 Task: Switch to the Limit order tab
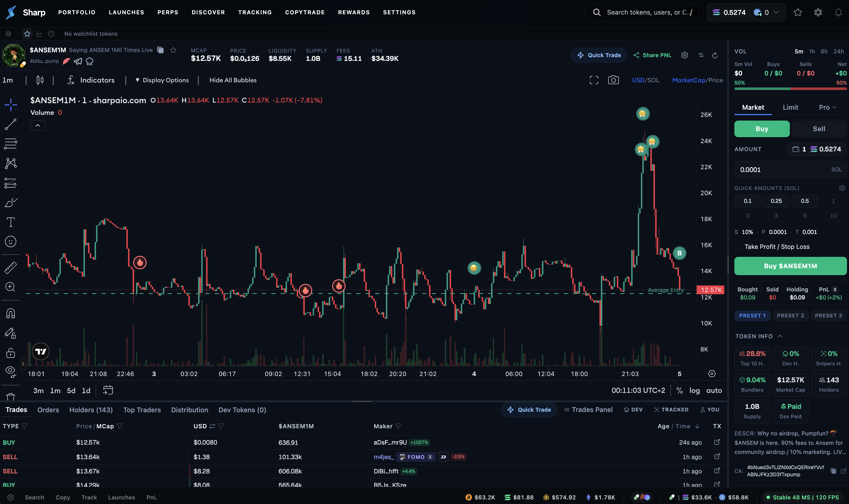coord(790,107)
